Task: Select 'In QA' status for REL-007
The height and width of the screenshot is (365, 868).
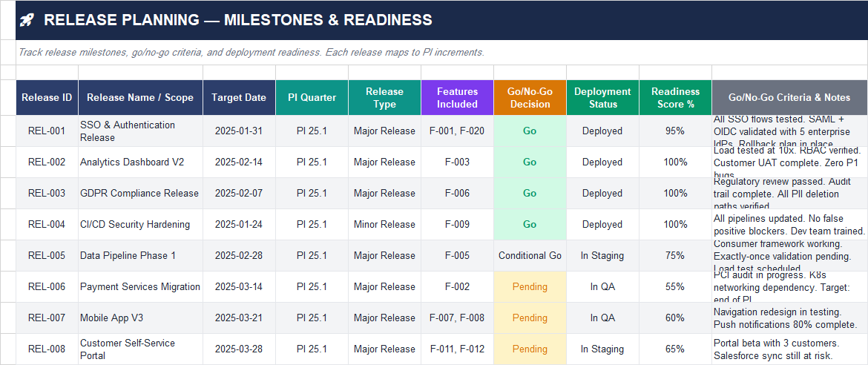Action: tap(603, 318)
